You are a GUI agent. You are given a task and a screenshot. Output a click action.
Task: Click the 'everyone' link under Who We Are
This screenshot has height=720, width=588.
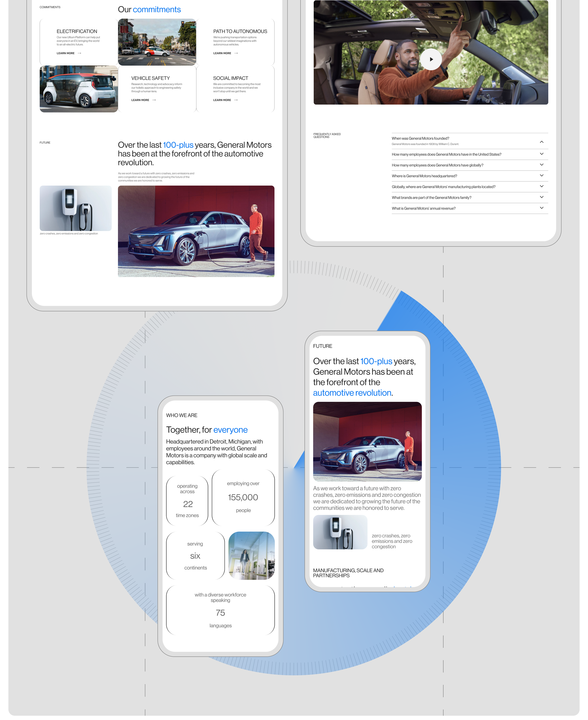[x=230, y=430]
